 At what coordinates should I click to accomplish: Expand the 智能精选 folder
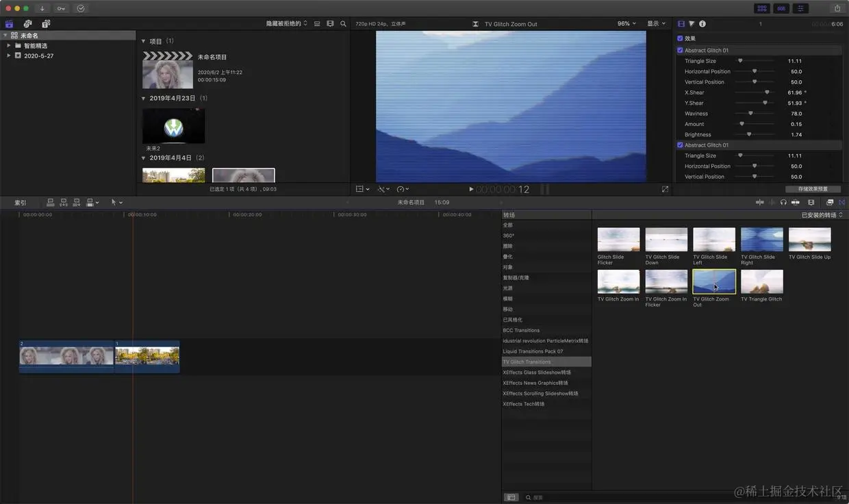pyautogui.click(x=9, y=46)
